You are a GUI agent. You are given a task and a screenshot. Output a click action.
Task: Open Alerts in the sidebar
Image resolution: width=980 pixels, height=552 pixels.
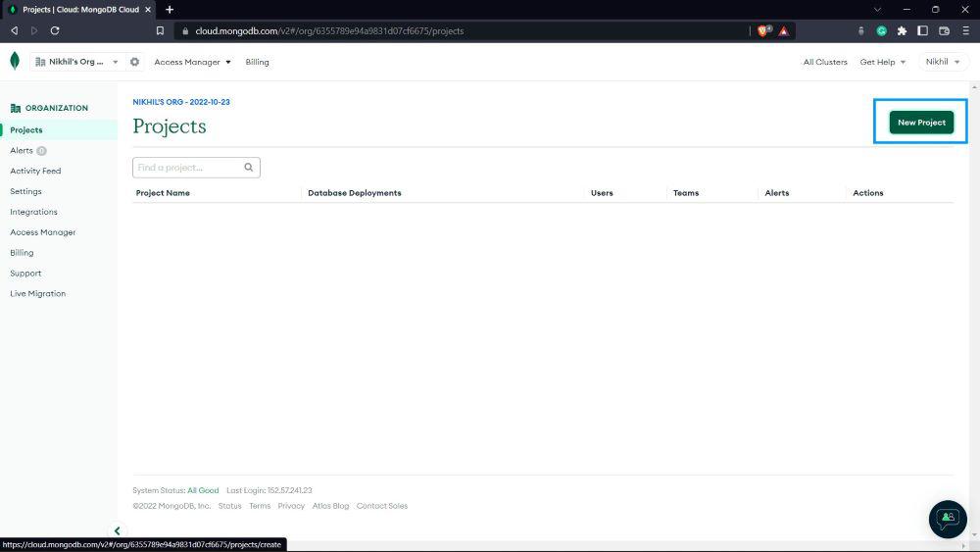(22, 151)
